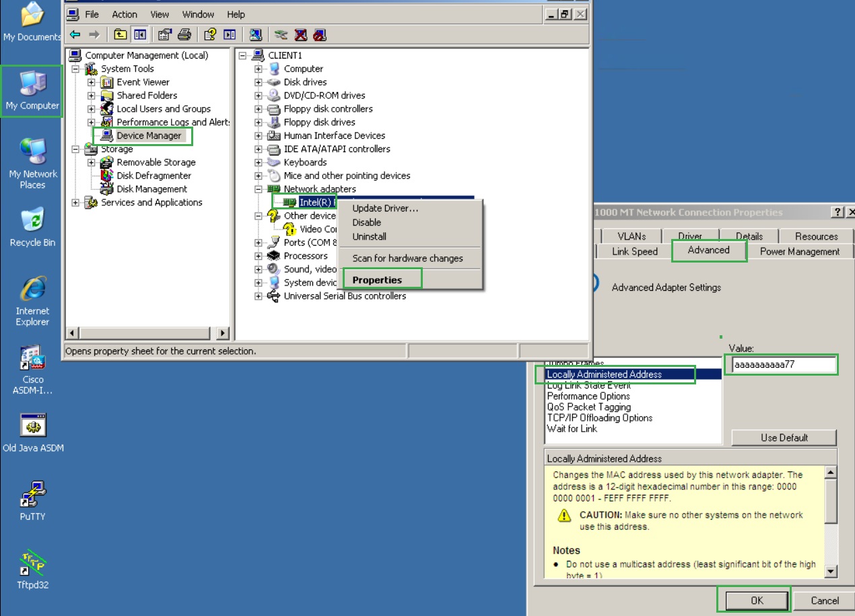This screenshot has width=855, height=616.
Task: Choose Update Driver from context menu
Action: [x=385, y=208]
